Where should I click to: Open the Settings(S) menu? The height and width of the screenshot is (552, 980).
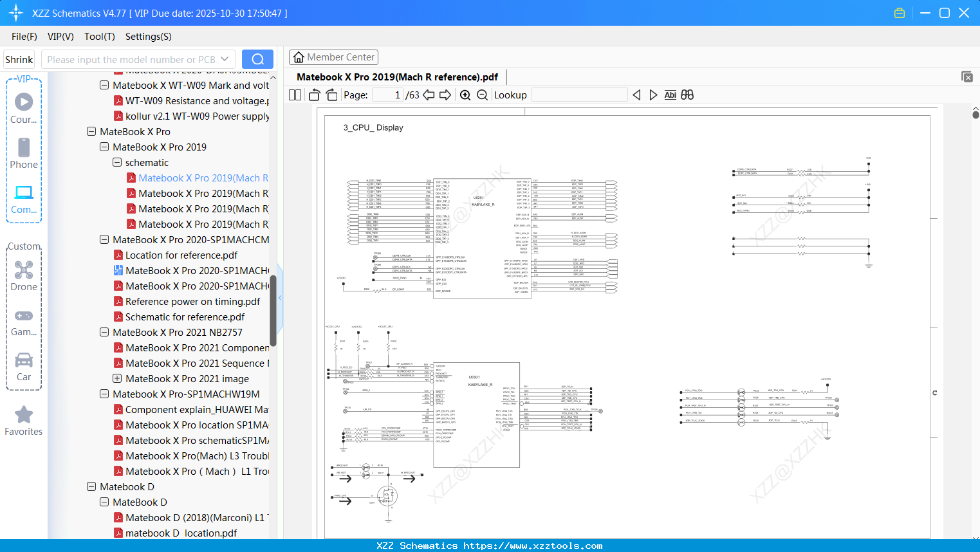click(x=149, y=36)
